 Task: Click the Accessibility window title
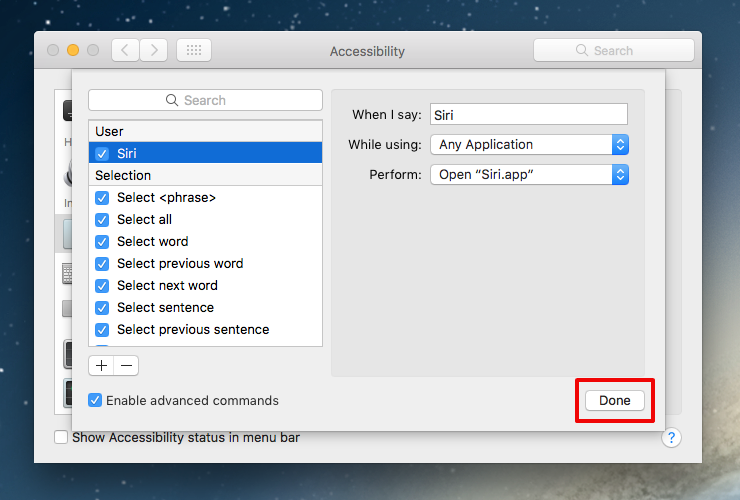pyautogui.click(x=367, y=51)
